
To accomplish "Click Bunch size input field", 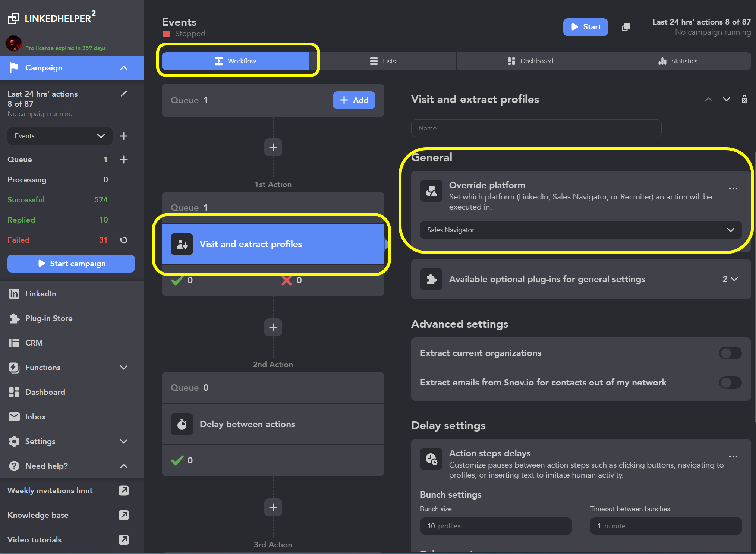I will 496,526.
